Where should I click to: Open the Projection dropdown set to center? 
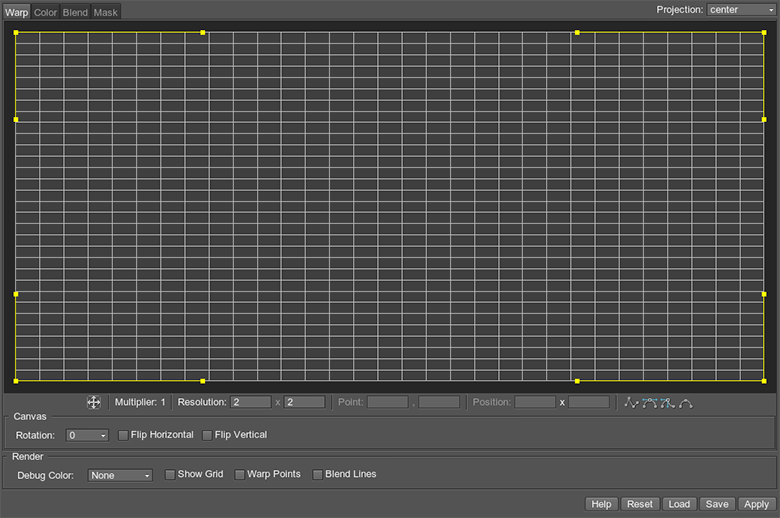pos(741,10)
